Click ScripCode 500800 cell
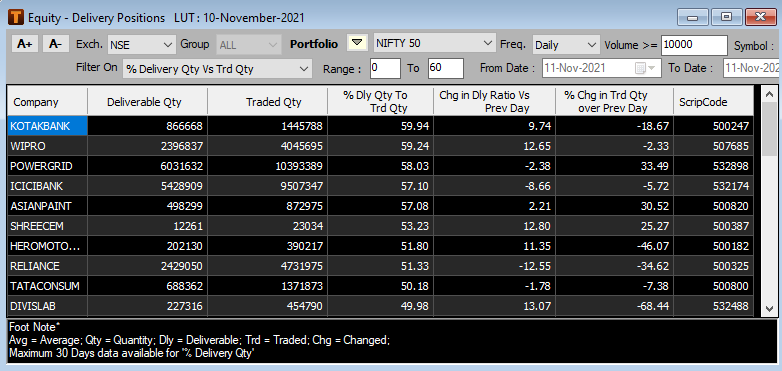 coord(714,286)
